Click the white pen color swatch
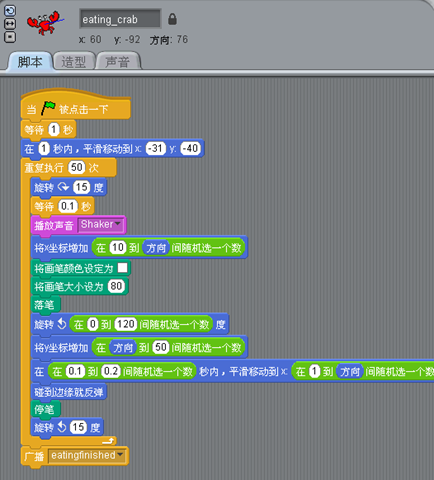Viewport: 434px width, 480px height. click(123, 268)
